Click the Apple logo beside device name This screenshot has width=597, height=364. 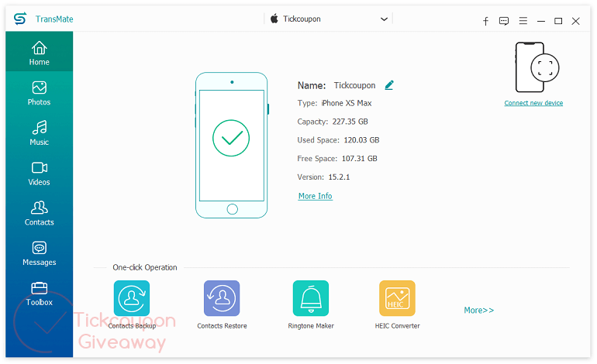pos(274,19)
